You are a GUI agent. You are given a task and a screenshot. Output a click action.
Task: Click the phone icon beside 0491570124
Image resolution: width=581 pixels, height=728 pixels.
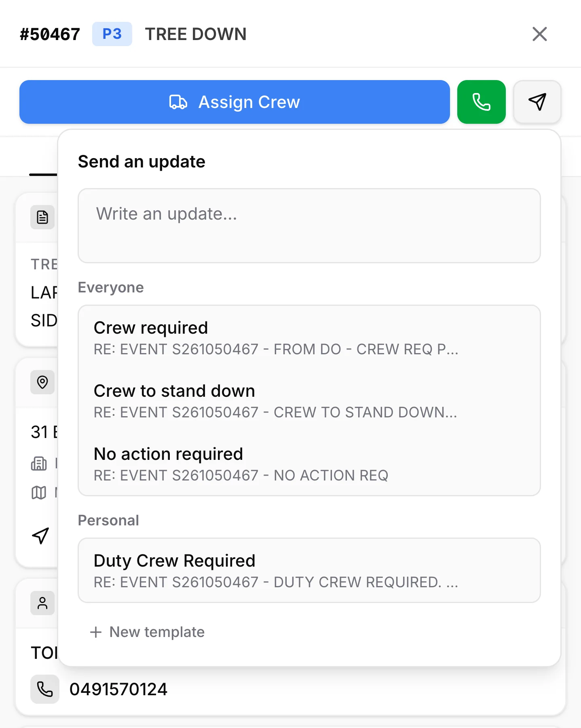45,689
